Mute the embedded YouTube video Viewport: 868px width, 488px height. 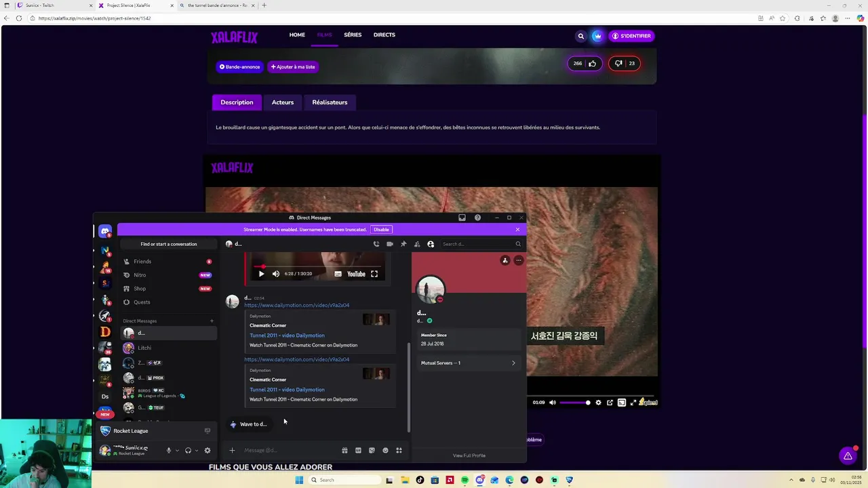(x=275, y=274)
